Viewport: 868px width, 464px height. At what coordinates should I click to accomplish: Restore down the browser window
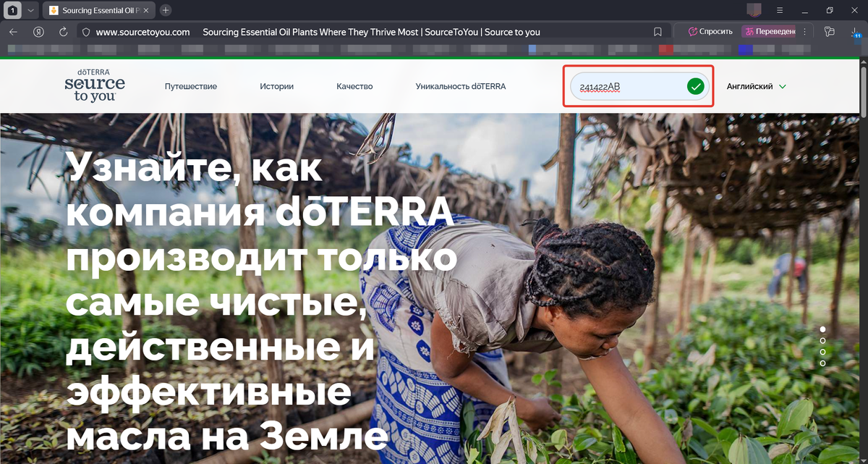[830, 10]
